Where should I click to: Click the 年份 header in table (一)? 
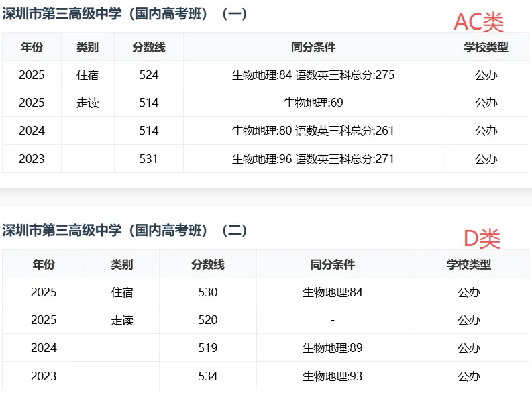[32, 47]
